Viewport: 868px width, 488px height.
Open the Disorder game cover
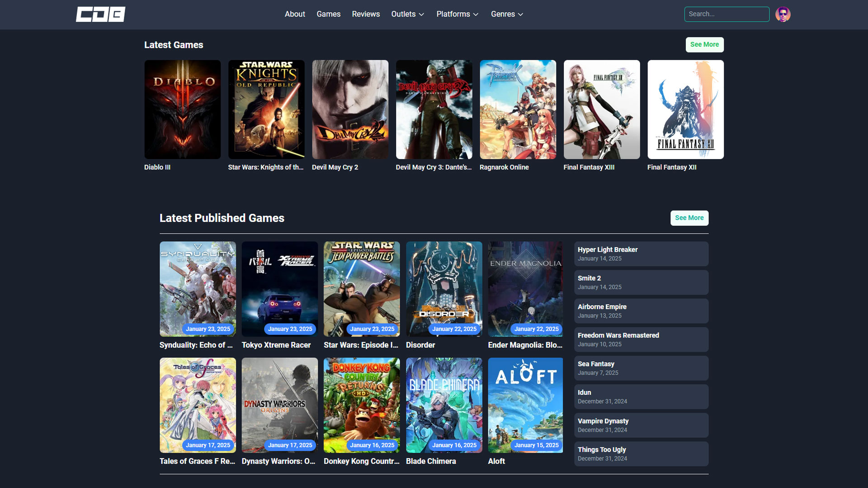point(444,289)
